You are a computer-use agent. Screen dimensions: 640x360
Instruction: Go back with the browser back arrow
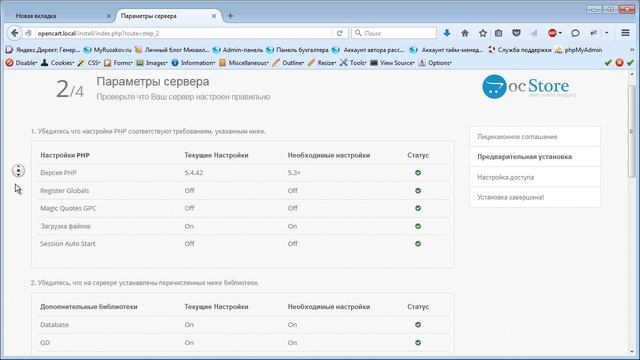[15, 33]
